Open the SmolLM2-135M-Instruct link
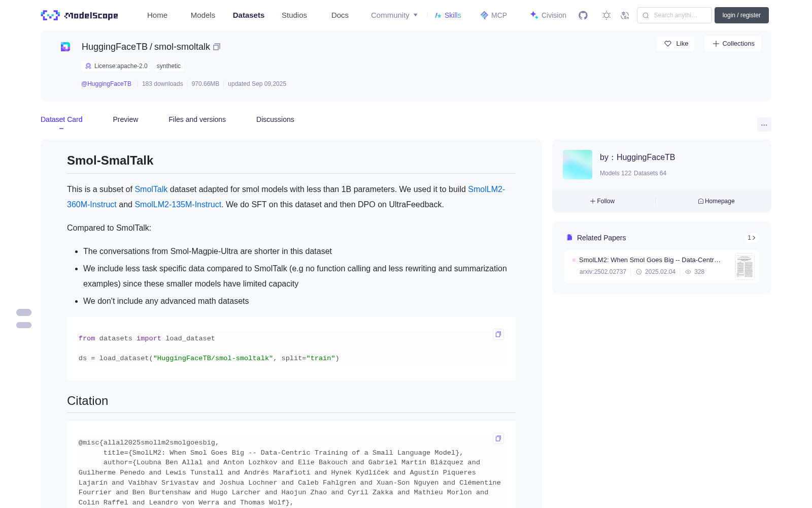 (x=178, y=204)
